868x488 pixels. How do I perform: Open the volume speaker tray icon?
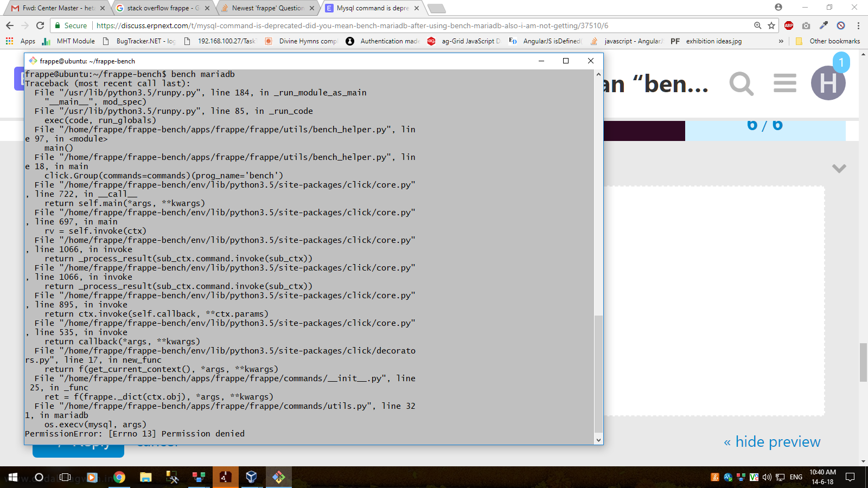(767, 477)
